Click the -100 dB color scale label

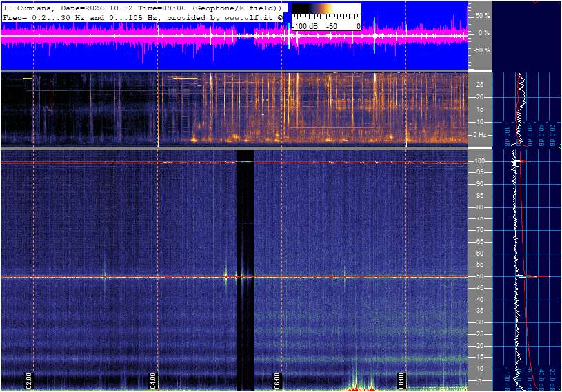pos(305,26)
